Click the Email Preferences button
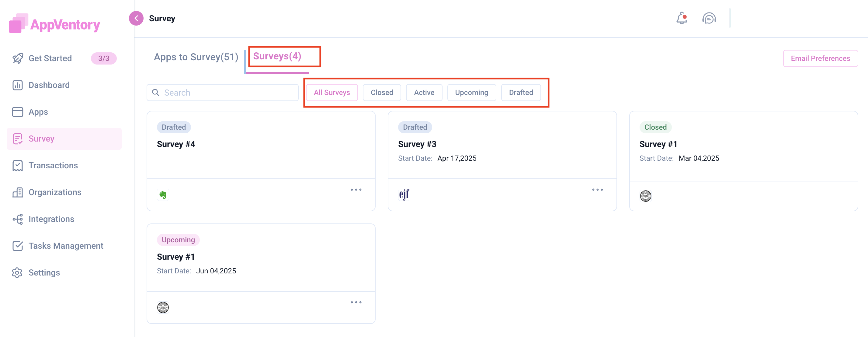Screen dimensions: 868x337 pyautogui.click(x=820, y=58)
